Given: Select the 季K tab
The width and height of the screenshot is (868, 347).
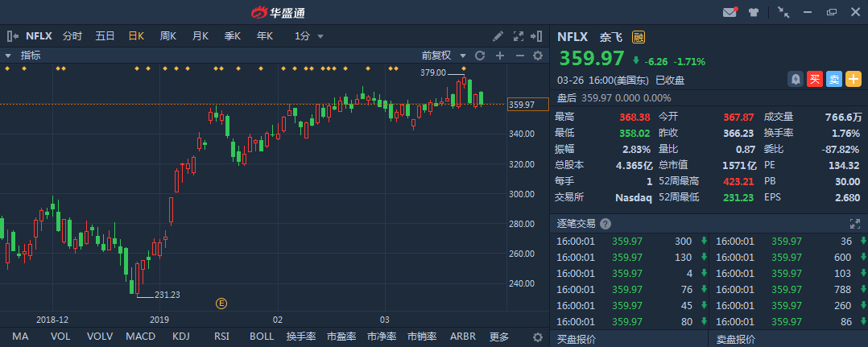Looking at the screenshot, I should 232,36.
